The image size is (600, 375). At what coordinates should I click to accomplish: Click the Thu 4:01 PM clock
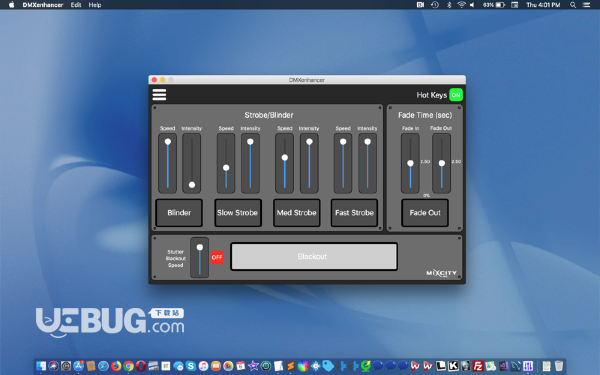pyautogui.click(x=543, y=5)
